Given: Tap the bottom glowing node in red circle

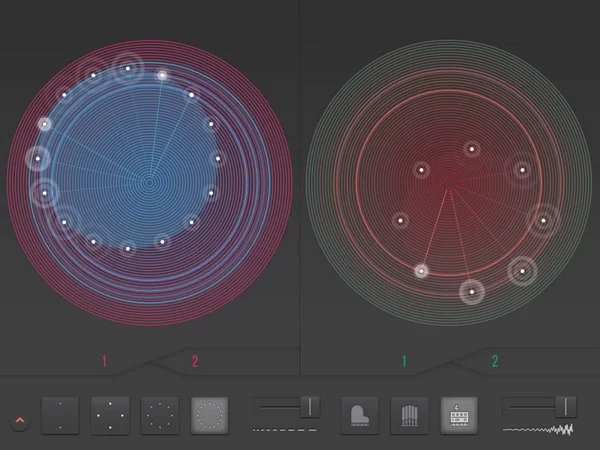Looking at the screenshot, I should click(471, 292).
